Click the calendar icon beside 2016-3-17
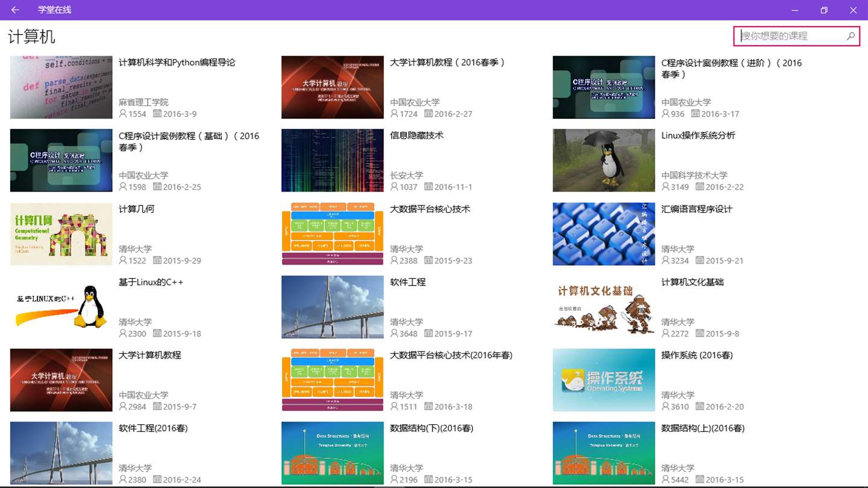868x488 pixels. point(695,114)
